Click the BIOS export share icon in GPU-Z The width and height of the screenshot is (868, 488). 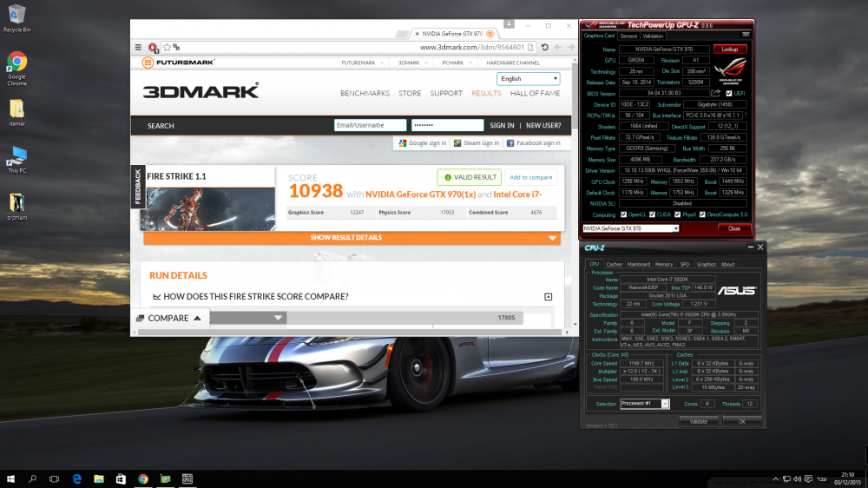point(715,93)
